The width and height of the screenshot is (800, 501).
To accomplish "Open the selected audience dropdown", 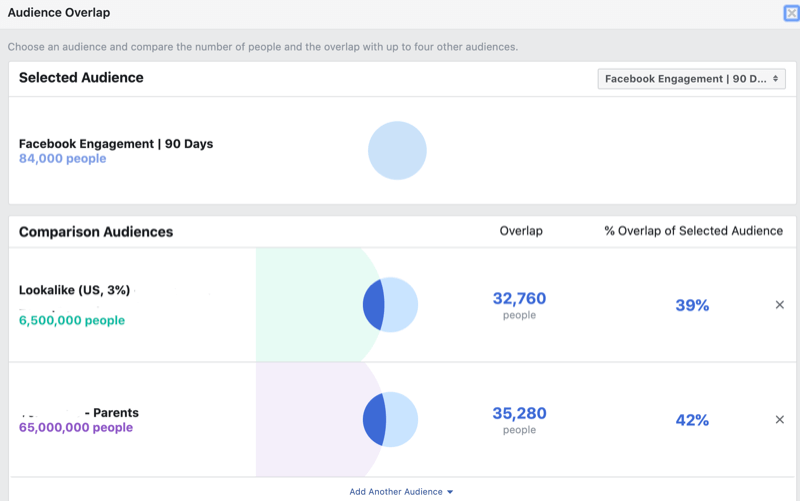I will 691,79.
